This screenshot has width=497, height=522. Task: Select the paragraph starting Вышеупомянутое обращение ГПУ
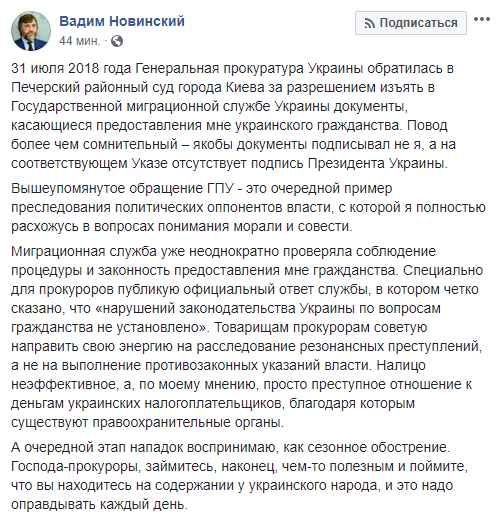pyautogui.click(x=248, y=207)
